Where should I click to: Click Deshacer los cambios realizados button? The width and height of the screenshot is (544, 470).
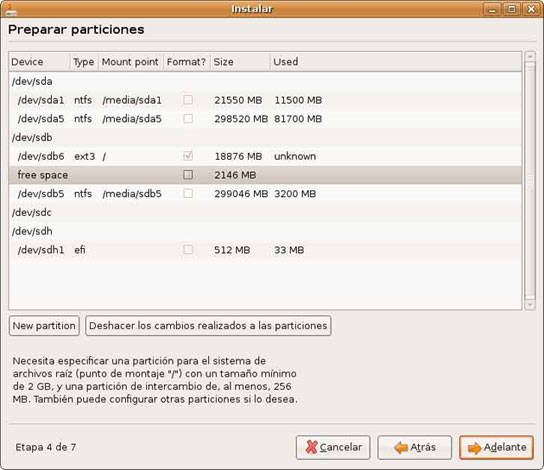click(208, 326)
